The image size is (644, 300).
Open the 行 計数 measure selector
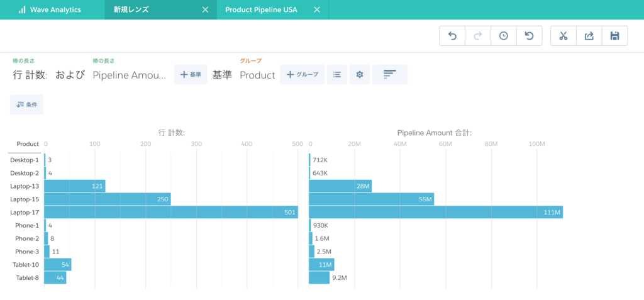coord(30,75)
